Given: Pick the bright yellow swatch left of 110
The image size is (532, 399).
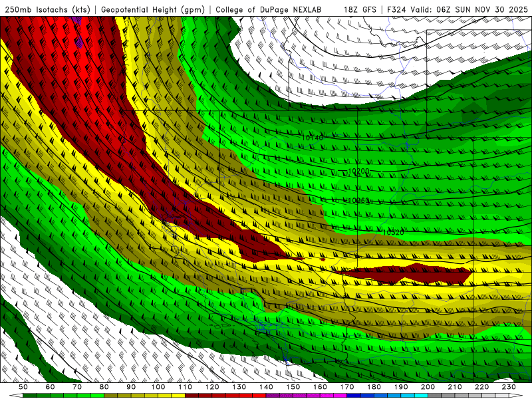Looking at the screenshot, I should [x=178, y=396].
